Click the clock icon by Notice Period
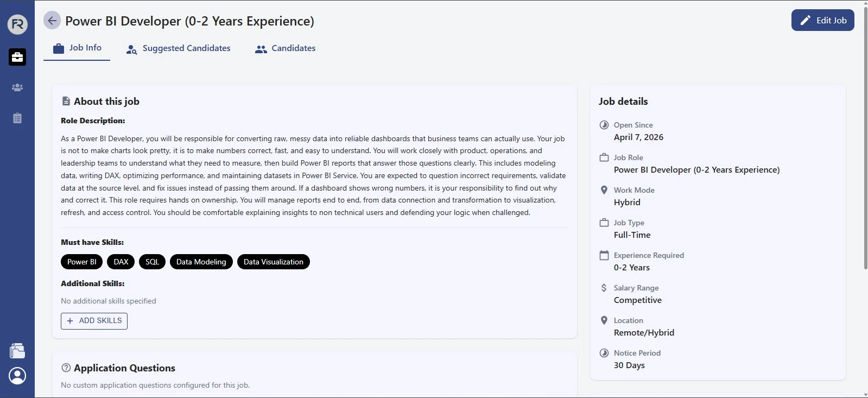Image resolution: width=868 pixels, height=398 pixels. pos(604,353)
